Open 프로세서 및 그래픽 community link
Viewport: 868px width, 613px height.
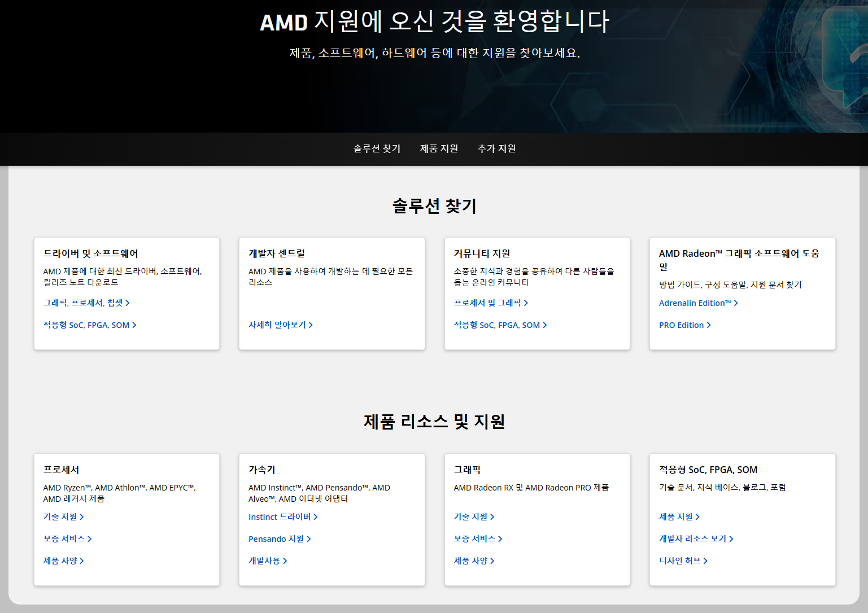click(491, 303)
